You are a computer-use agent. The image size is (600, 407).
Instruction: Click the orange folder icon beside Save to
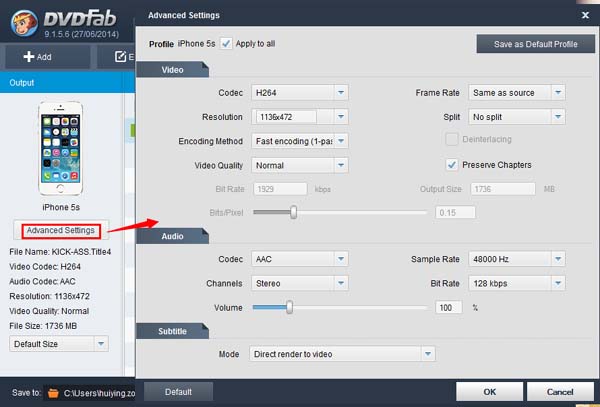click(53, 393)
